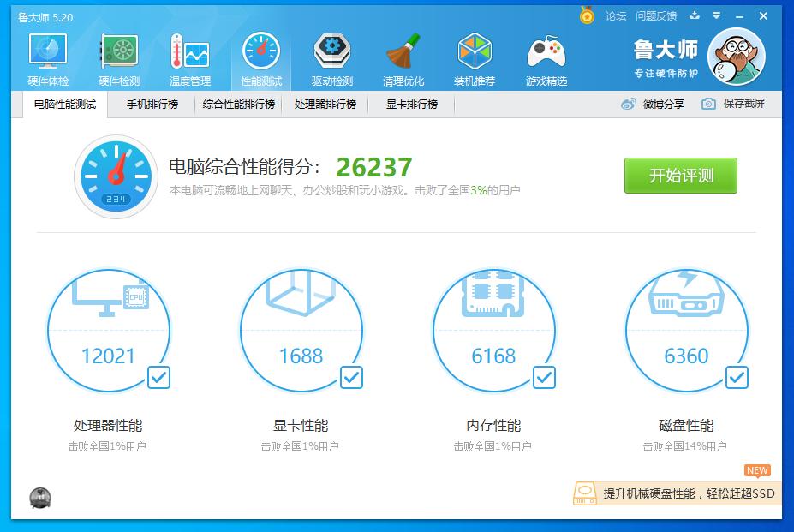Viewport: 794px width, 532px height.
Task: Click the circular performance score gauge
Action: [115, 176]
